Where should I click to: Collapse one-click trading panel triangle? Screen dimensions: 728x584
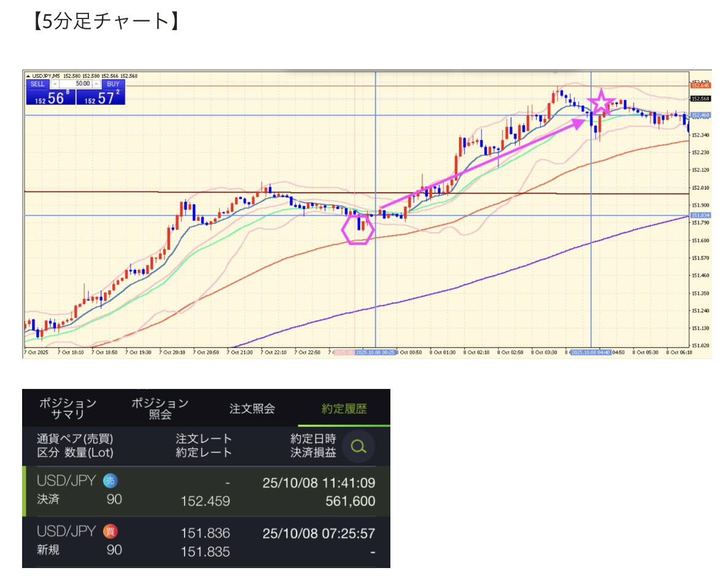click(28, 76)
